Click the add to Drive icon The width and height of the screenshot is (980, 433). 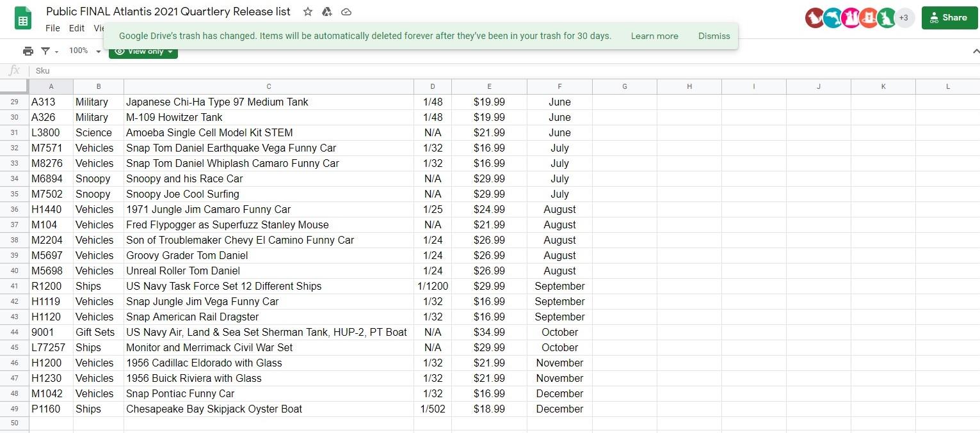(327, 12)
